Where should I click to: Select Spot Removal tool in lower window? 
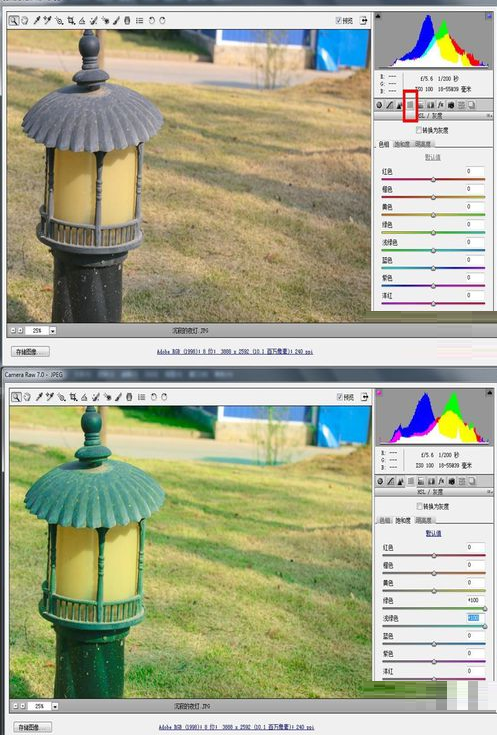tap(96, 397)
